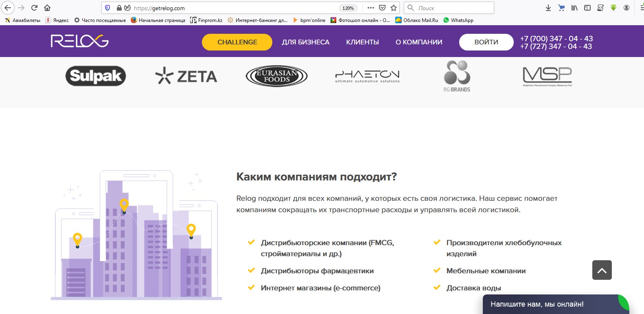The height and width of the screenshot is (314, 644).
Task: Click the MSP client logo
Action: point(548,77)
